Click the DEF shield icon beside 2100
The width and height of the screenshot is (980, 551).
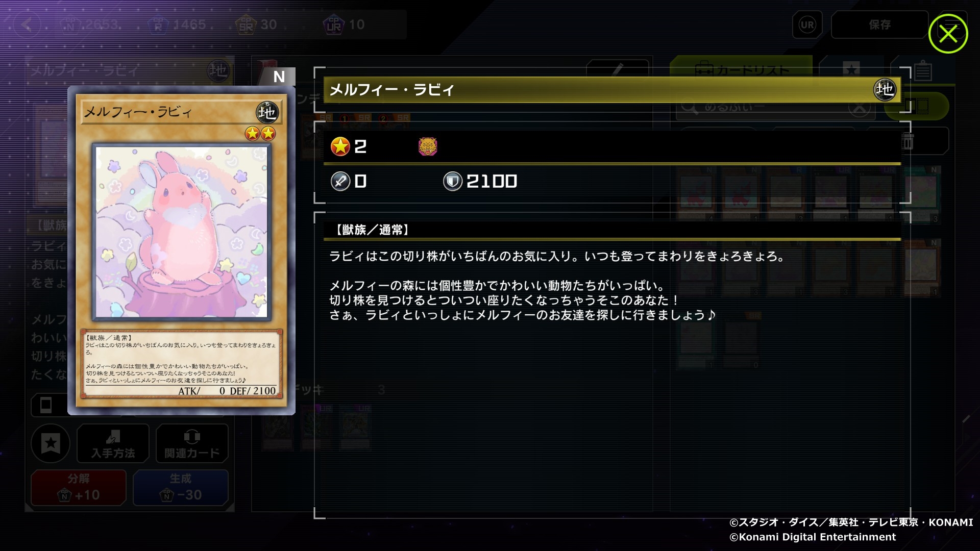452,181
